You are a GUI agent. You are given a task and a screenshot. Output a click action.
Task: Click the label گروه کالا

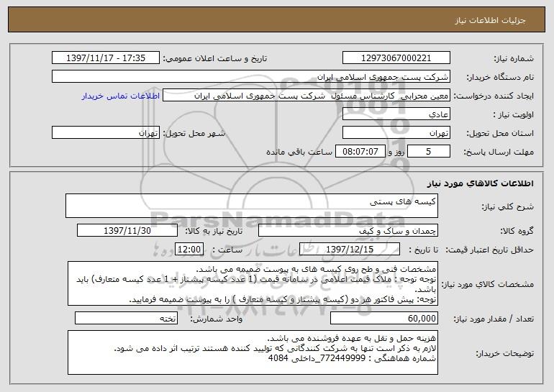pyautogui.click(x=517, y=231)
